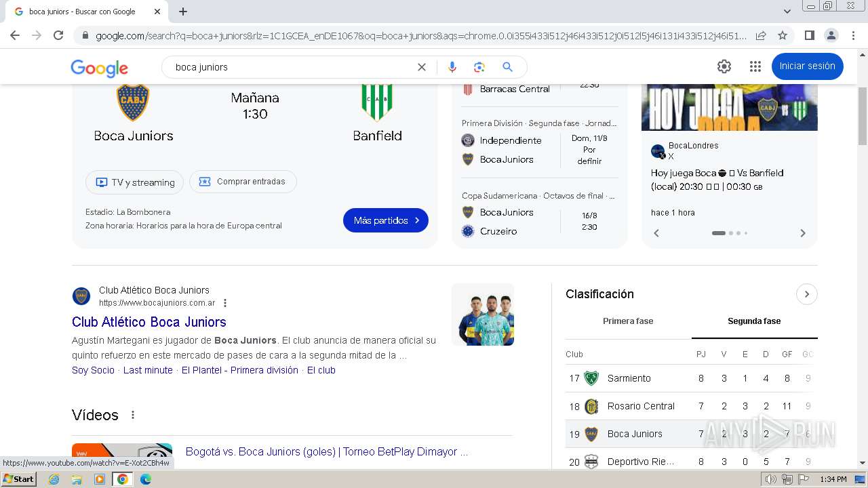Click Comprar entradas button

(243, 182)
